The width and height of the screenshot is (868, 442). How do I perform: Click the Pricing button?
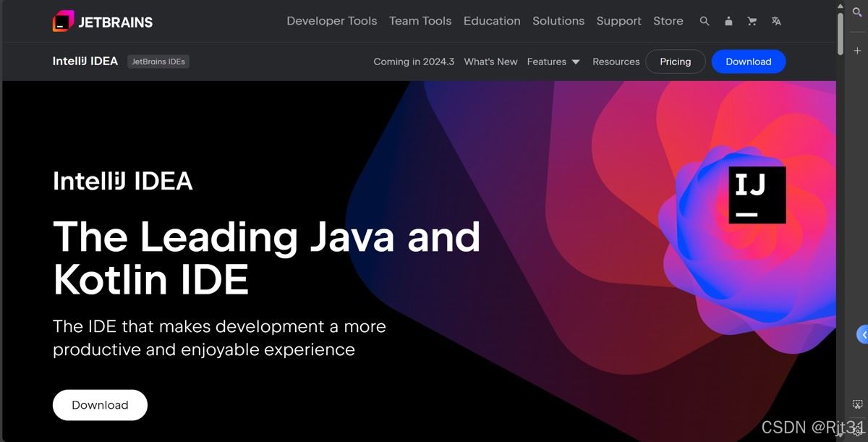(676, 61)
